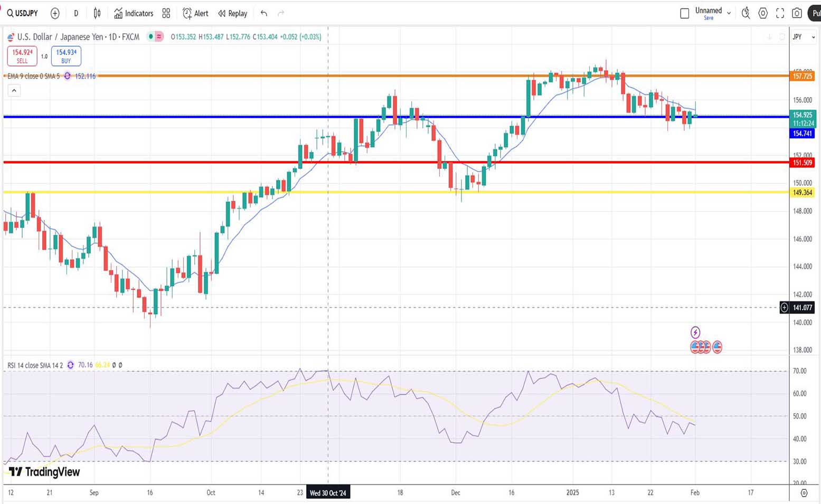Open the indicator templates grid icon
The image size is (821, 504).
(x=166, y=13)
